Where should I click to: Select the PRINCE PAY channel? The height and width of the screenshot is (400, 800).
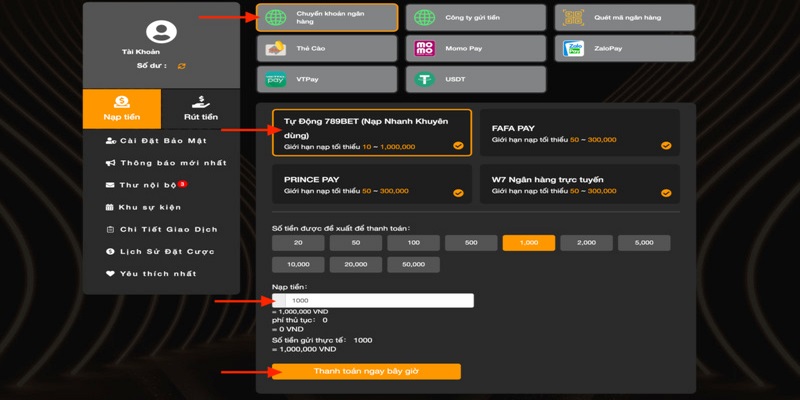pos(372,184)
